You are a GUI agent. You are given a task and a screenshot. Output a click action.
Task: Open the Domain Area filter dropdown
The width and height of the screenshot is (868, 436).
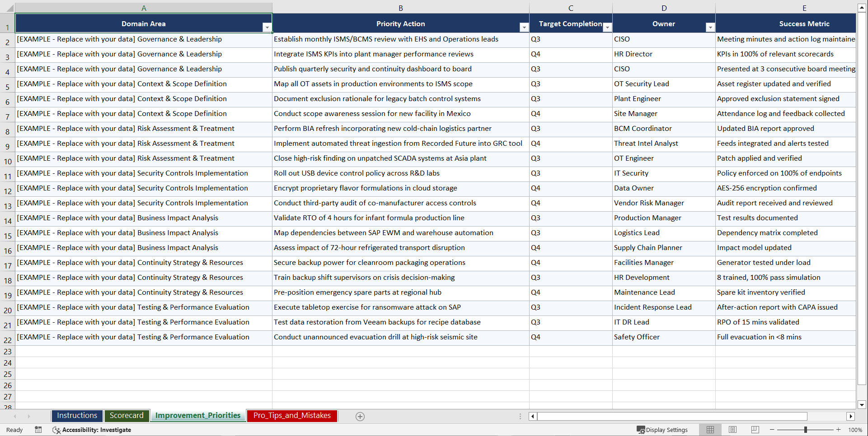coord(267,27)
